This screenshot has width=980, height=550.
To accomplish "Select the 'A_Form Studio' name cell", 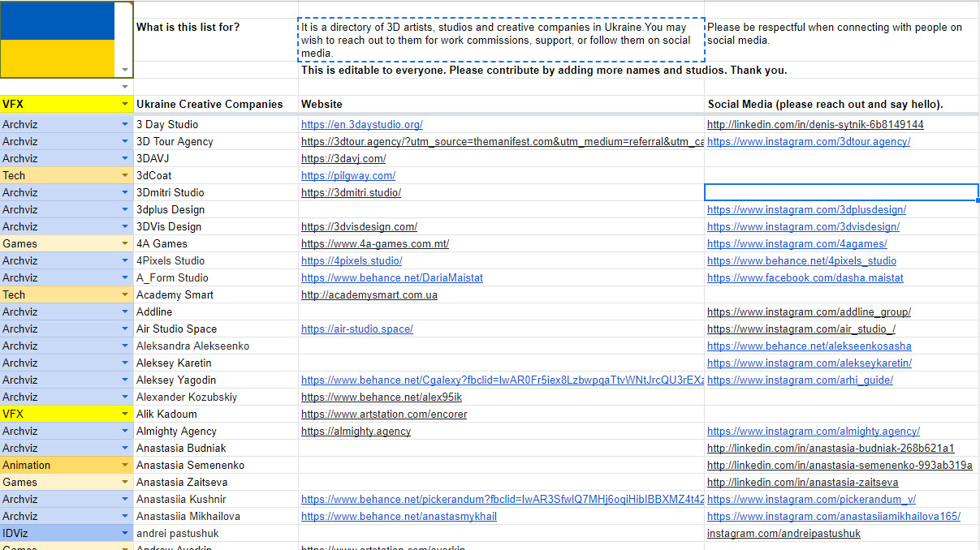I will click(216, 278).
